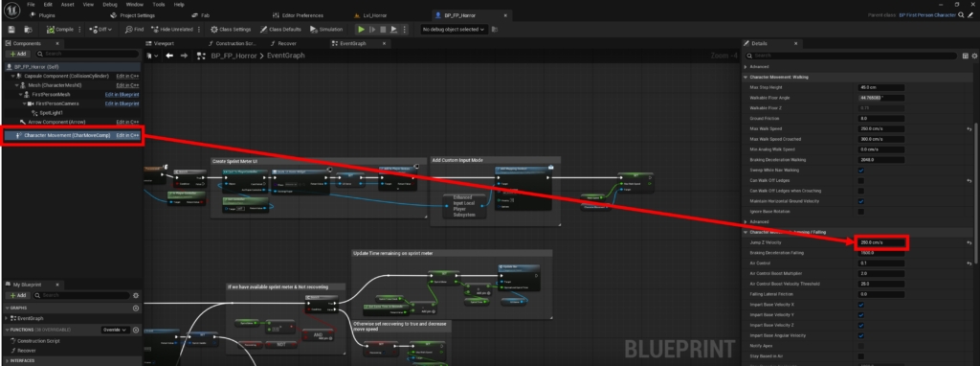Open Details panel settings gear

[x=974, y=56]
